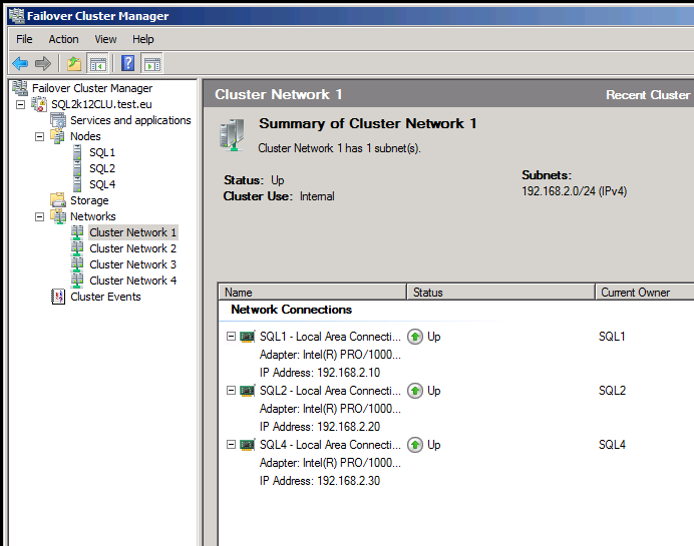Image resolution: width=694 pixels, height=546 pixels.
Task: Select node SQL1 label in the tree
Action: click(x=102, y=152)
